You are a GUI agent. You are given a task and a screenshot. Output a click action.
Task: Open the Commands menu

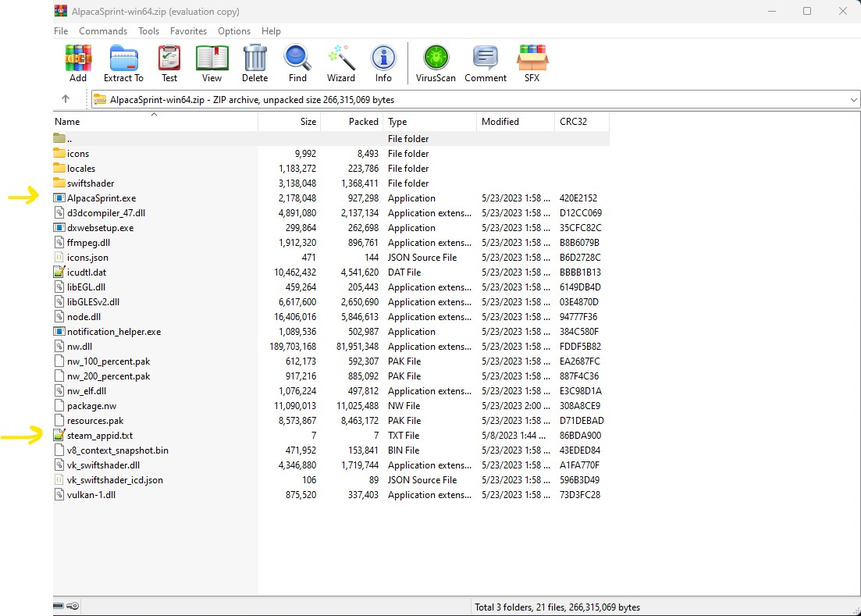pos(103,30)
